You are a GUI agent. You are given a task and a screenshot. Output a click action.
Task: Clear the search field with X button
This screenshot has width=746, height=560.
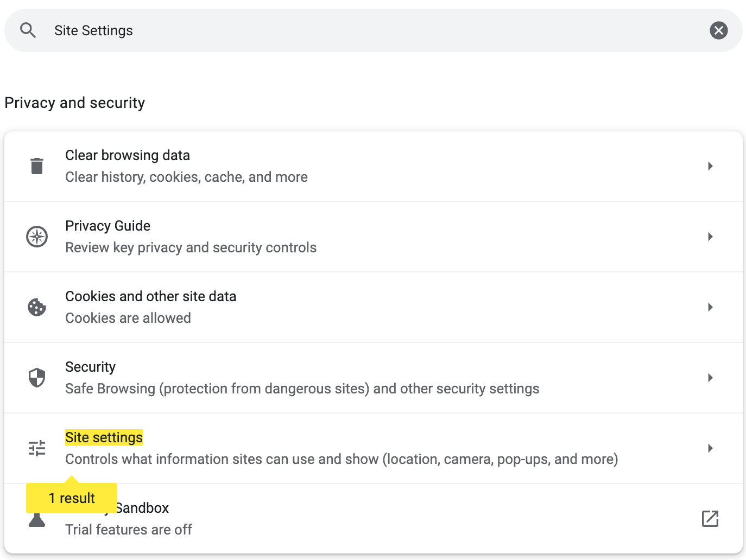pyautogui.click(x=718, y=30)
